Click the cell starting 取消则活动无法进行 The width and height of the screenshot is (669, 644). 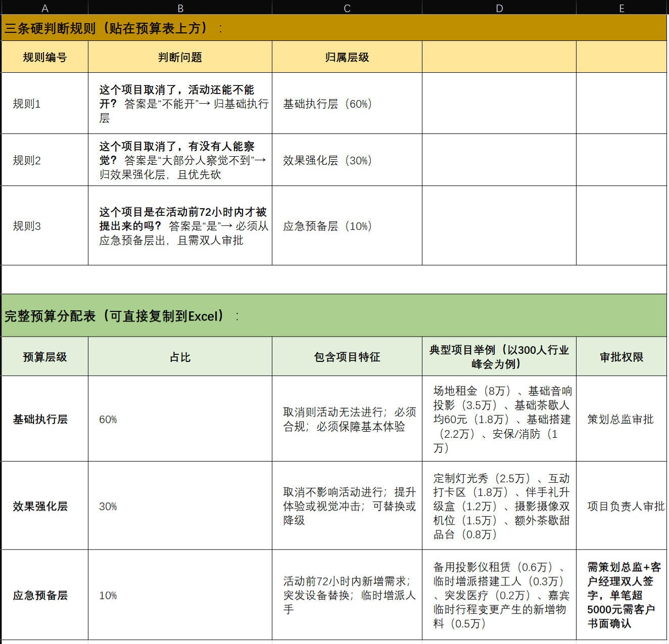[x=347, y=419]
